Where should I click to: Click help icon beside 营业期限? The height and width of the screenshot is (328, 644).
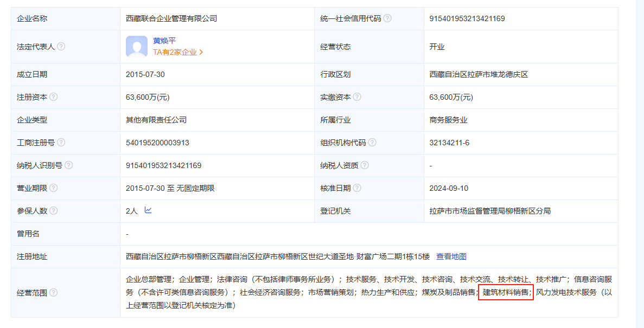[x=53, y=188]
